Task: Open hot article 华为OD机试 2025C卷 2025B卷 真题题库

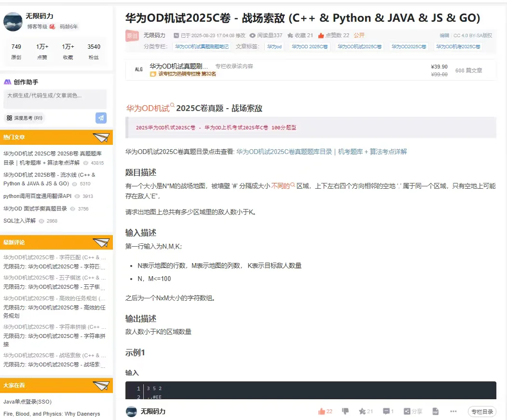Action: [53, 158]
